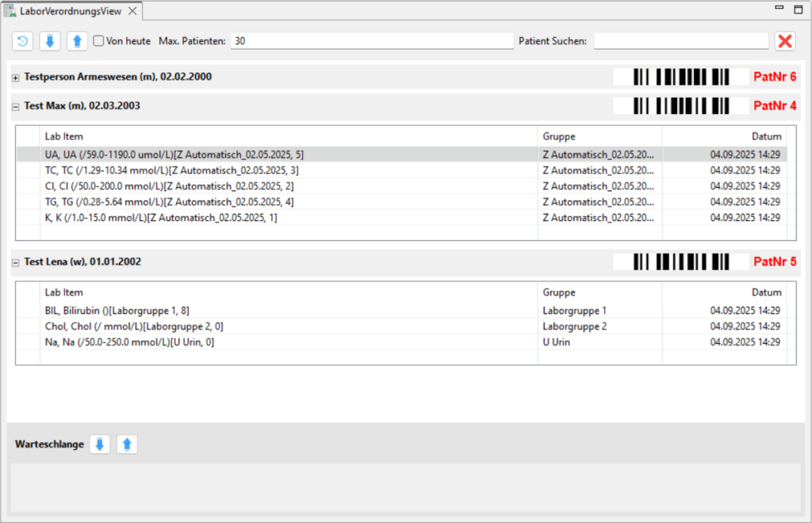Screen dimensions: 812x523
Task: Click the refresh icon in the toolbar
Action: (x=22, y=41)
